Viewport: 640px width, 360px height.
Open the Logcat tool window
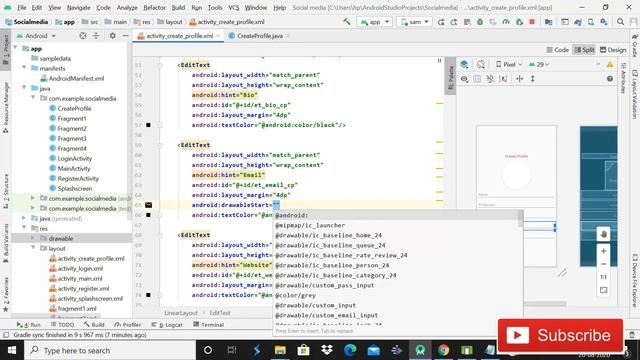click(x=167, y=324)
